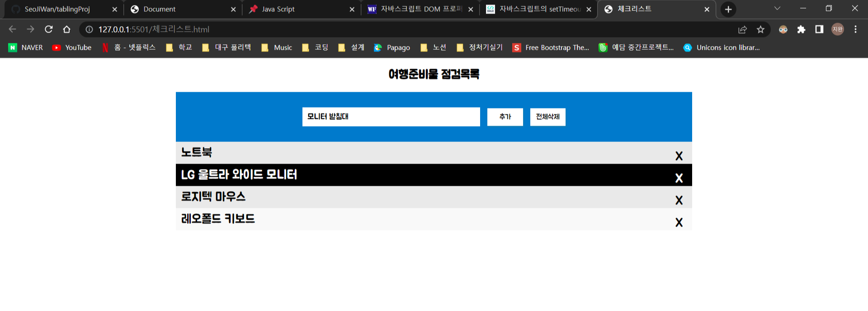Open the Extensions puzzle icon

(x=801, y=29)
